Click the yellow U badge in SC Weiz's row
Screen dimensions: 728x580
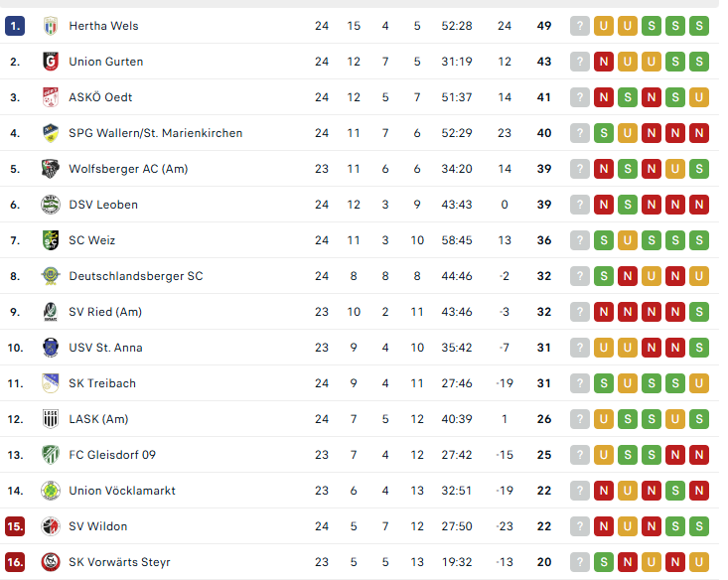[x=628, y=240]
